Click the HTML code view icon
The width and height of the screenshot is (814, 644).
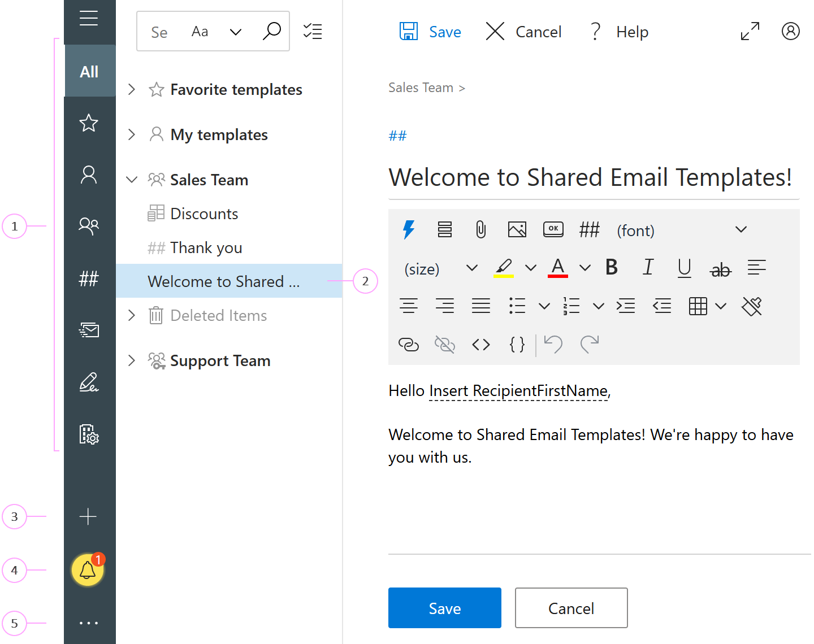coord(481,344)
